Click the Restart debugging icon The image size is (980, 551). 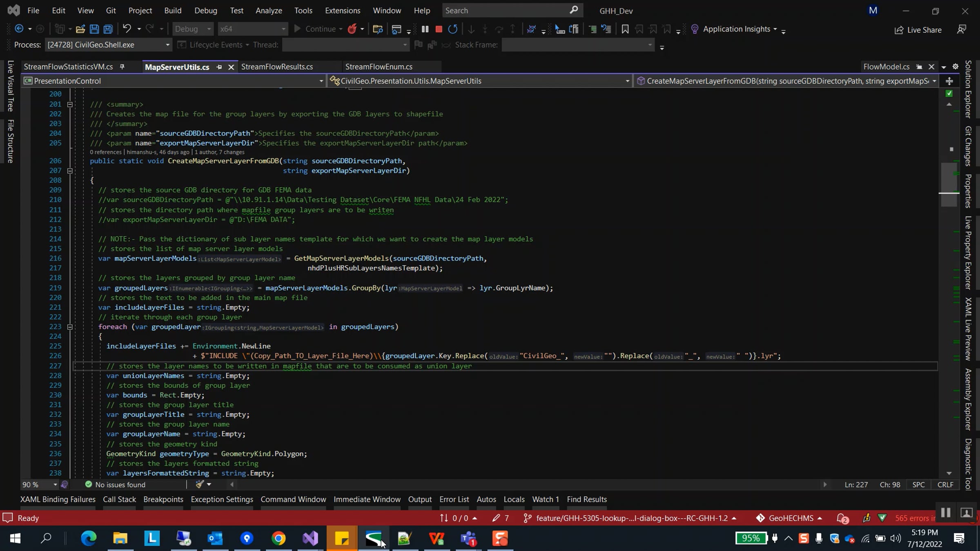pyautogui.click(x=452, y=29)
